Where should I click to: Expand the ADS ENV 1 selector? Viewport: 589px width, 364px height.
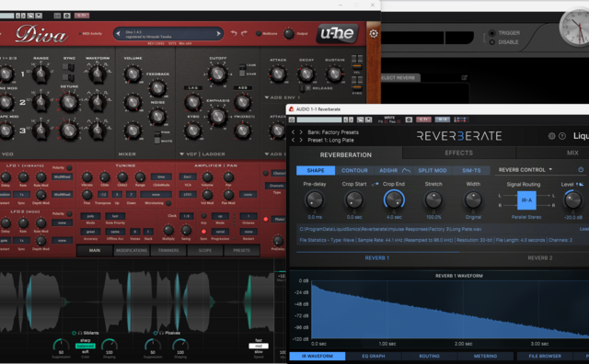point(282,97)
